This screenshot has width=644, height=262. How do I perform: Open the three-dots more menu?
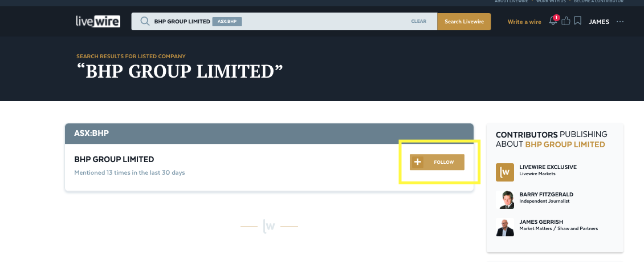620,22
